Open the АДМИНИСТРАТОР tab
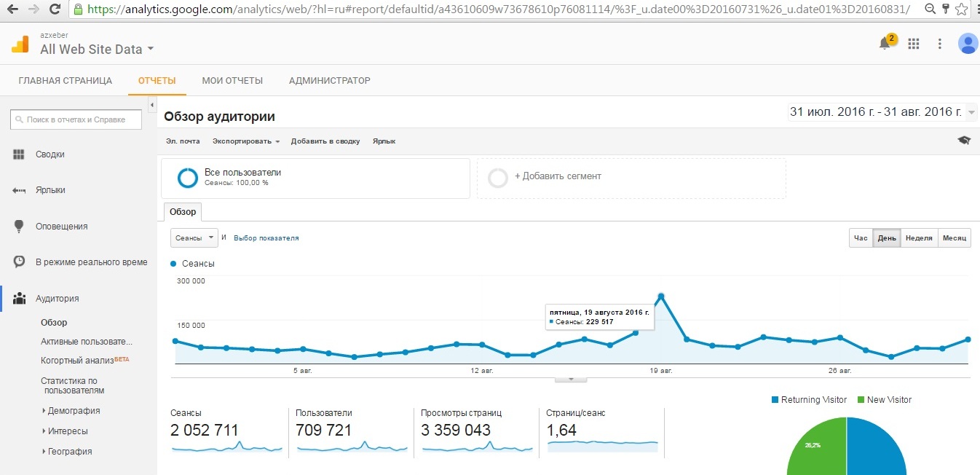This screenshot has width=980, height=475. tap(330, 81)
